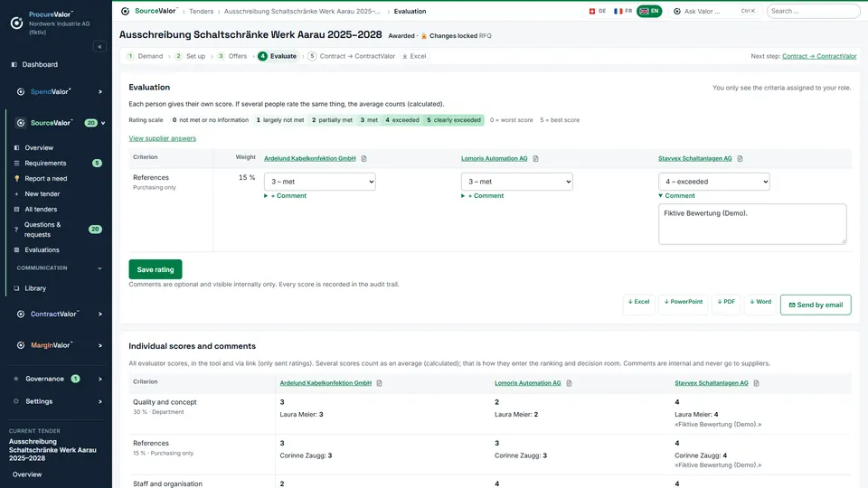Expand the Governance chevron
868x488 pixels.
pos(100,380)
